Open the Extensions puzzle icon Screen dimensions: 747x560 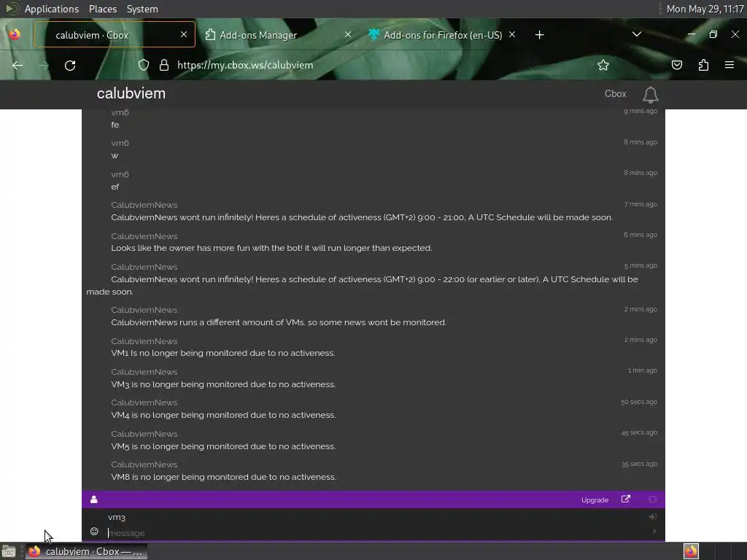pyautogui.click(x=703, y=65)
